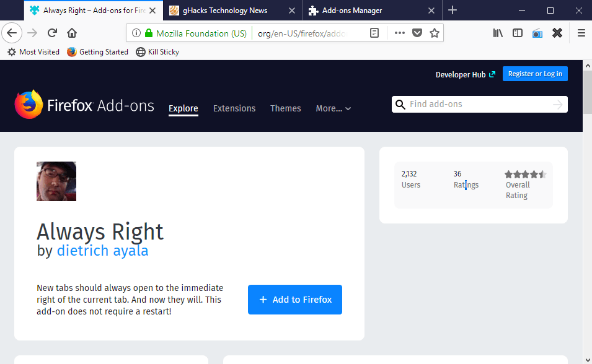Screen dimensions: 592x364
Task: Toggle the sidebar open
Action: coord(518,32)
